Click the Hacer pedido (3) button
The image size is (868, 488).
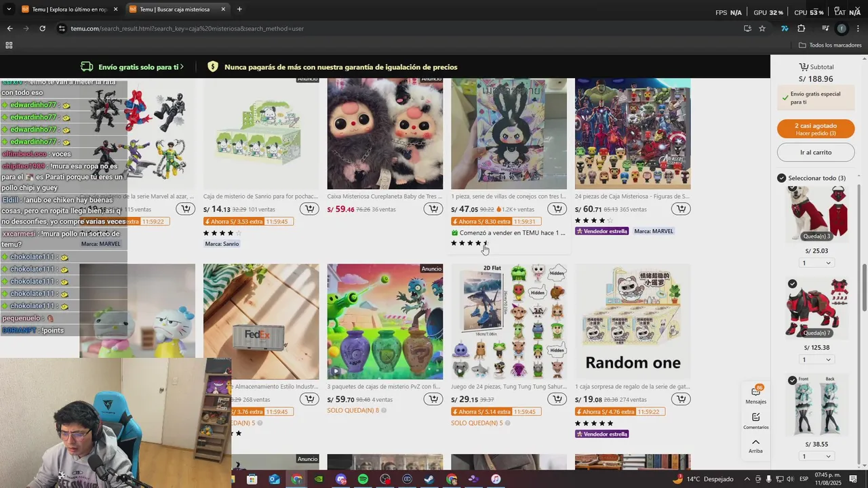point(816,129)
